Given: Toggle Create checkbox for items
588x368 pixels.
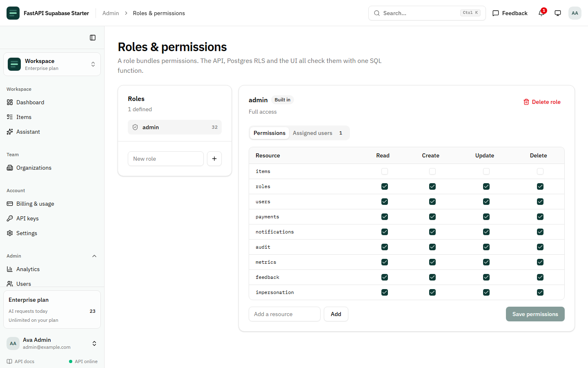Looking at the screenshot, I should click(x=432, y=171).
